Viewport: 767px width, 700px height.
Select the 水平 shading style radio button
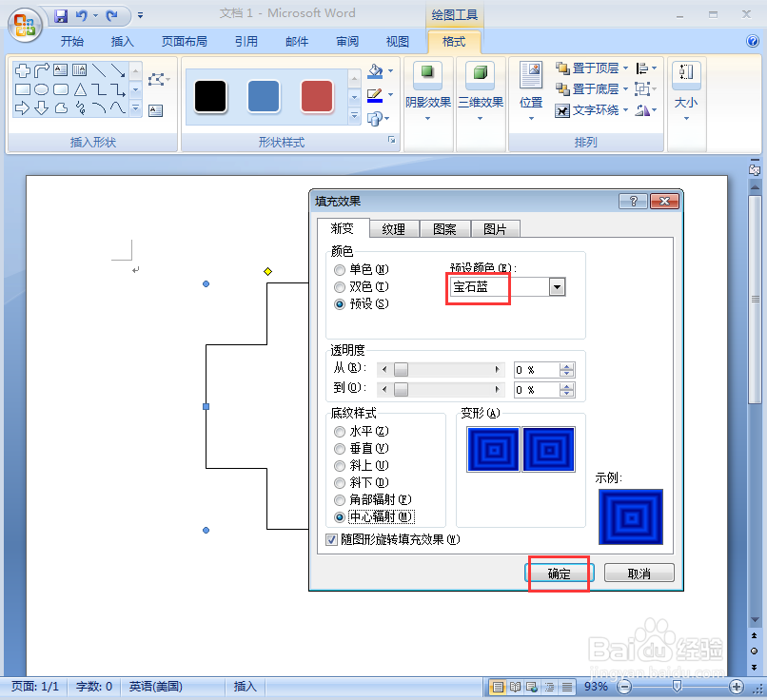click(340, 431)
